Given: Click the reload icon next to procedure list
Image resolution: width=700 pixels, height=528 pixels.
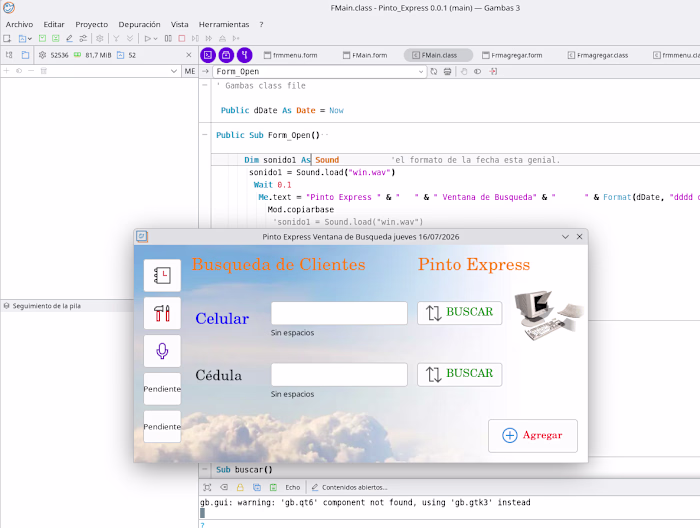Looking at the screenshot, I should click(434, 71).
